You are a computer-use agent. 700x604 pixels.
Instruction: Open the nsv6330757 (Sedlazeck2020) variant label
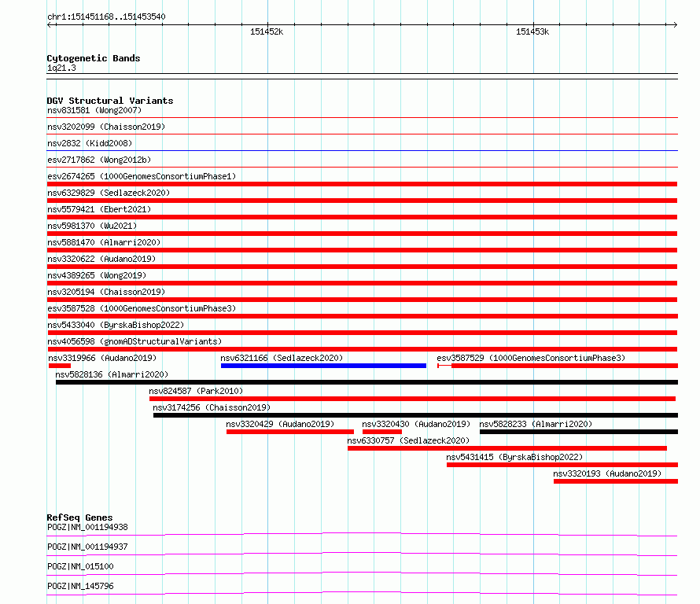pos(408,440)
